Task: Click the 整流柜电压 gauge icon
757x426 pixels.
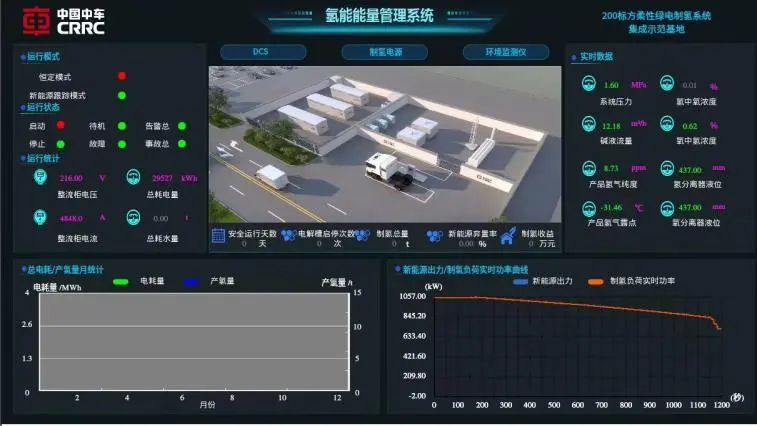Action: (x=40, y=177)
